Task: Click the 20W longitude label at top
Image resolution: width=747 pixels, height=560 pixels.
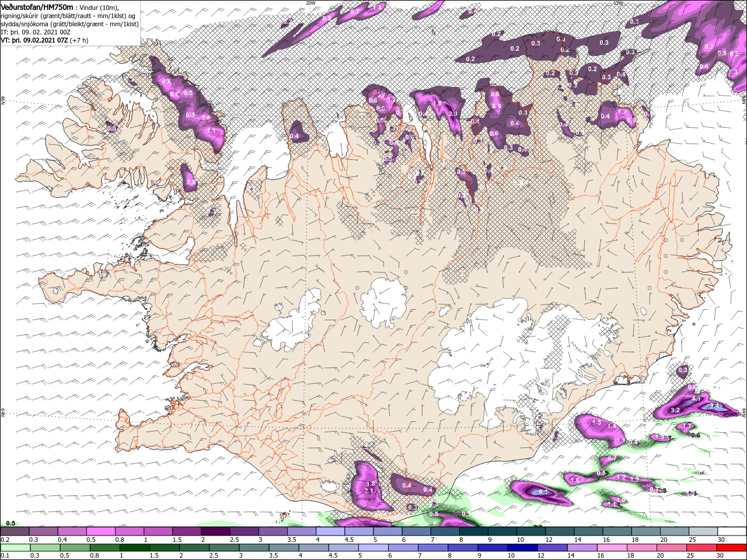Action: pyautogui.click(x=310, y=3)
